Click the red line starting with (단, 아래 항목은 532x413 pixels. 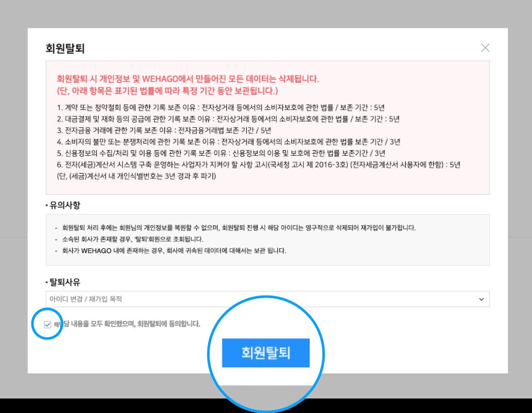click(167, 91)
